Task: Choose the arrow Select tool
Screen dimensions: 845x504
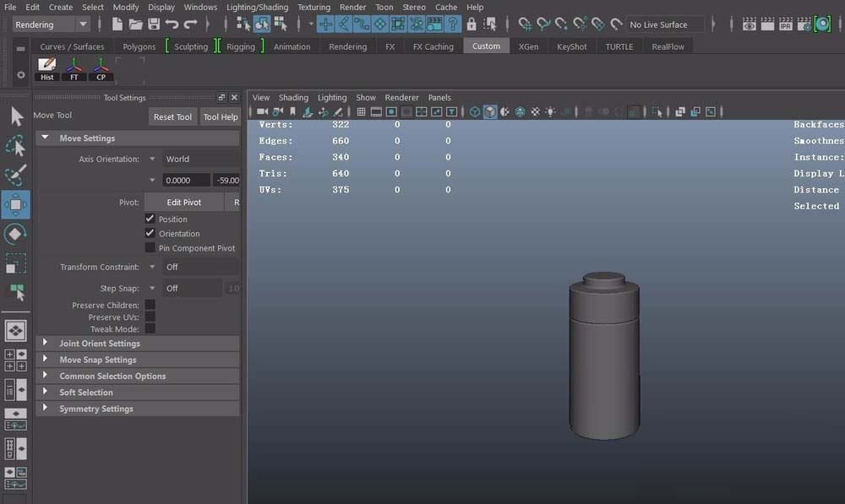Action: [15, 117]
